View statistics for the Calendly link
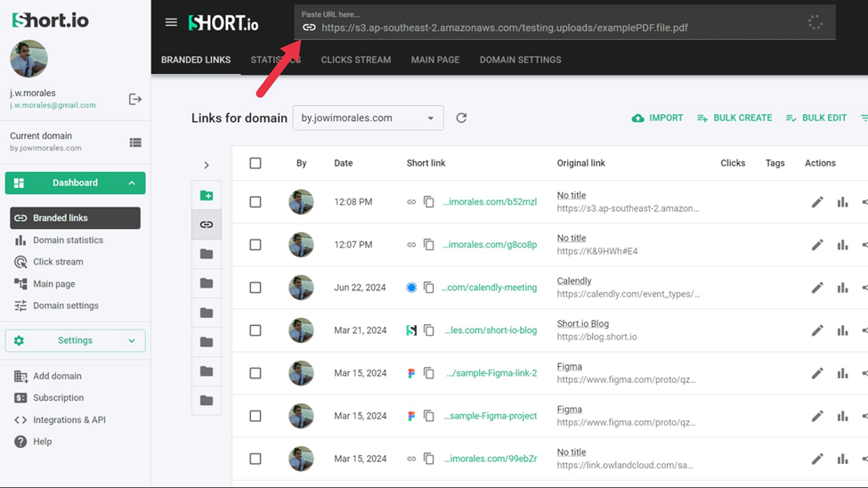The image size is (868, 488). coord(842,288)
